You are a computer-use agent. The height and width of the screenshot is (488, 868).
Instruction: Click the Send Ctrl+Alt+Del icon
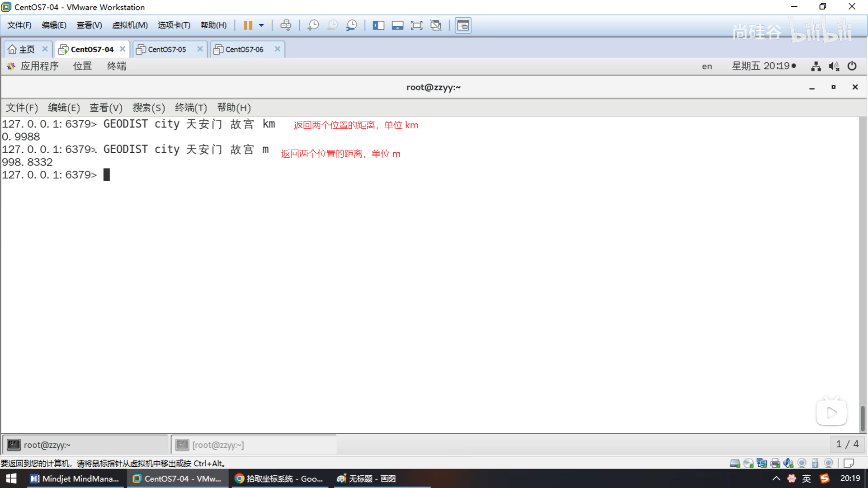click(286, 25)
